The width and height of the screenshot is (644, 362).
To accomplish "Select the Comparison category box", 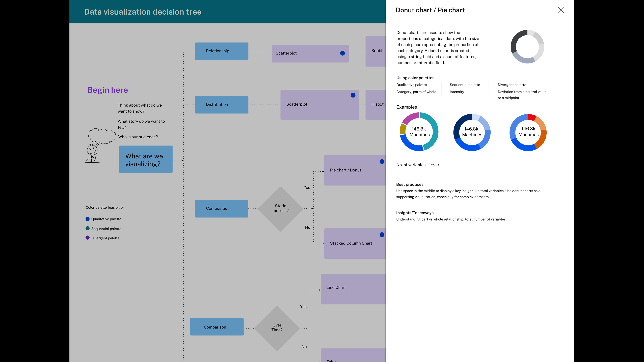I will pyautogui.click(x=217, y=327).
